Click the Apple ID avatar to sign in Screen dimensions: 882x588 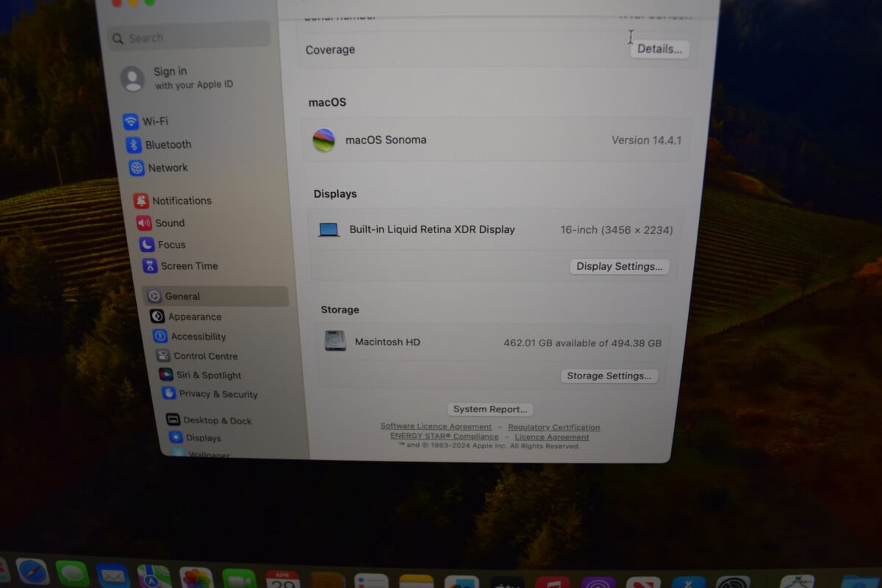click(x=132, y=79)
